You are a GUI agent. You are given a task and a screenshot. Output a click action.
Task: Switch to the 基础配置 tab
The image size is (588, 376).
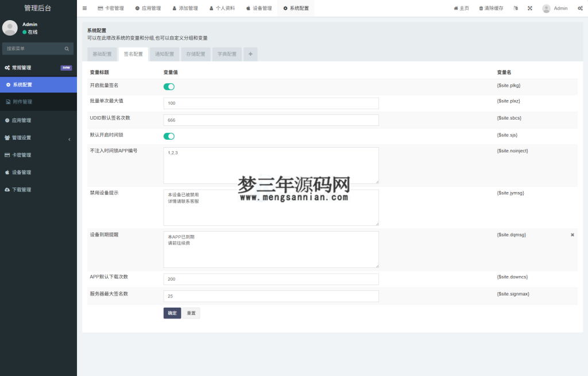pyautogui.click(x=102, y=54)
